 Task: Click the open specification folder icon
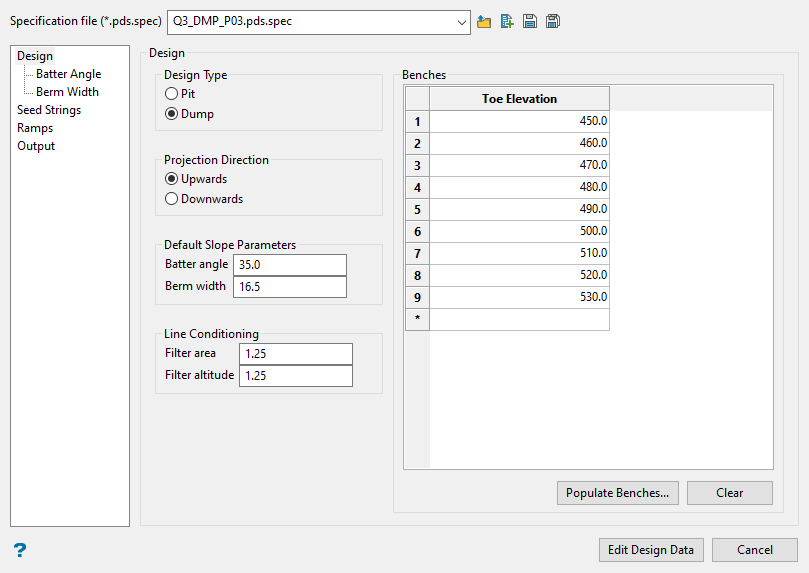[484, 22]
